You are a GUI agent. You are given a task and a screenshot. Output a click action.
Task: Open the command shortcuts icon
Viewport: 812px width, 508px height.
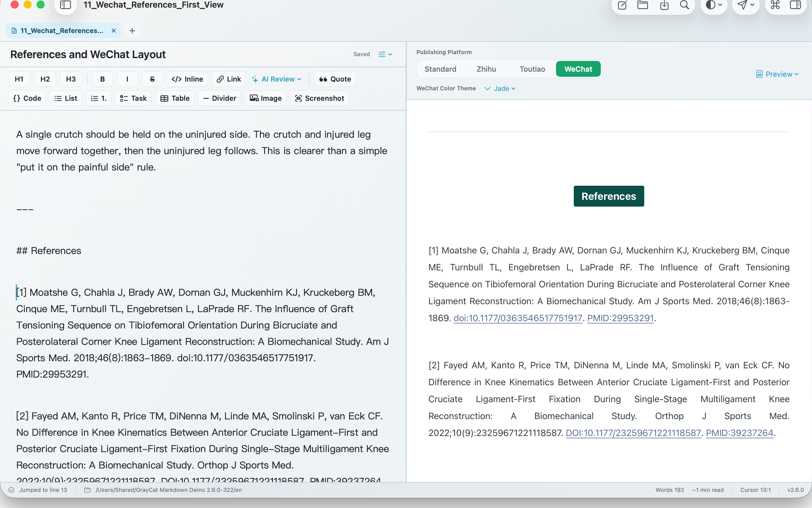[x=775, y=5]
